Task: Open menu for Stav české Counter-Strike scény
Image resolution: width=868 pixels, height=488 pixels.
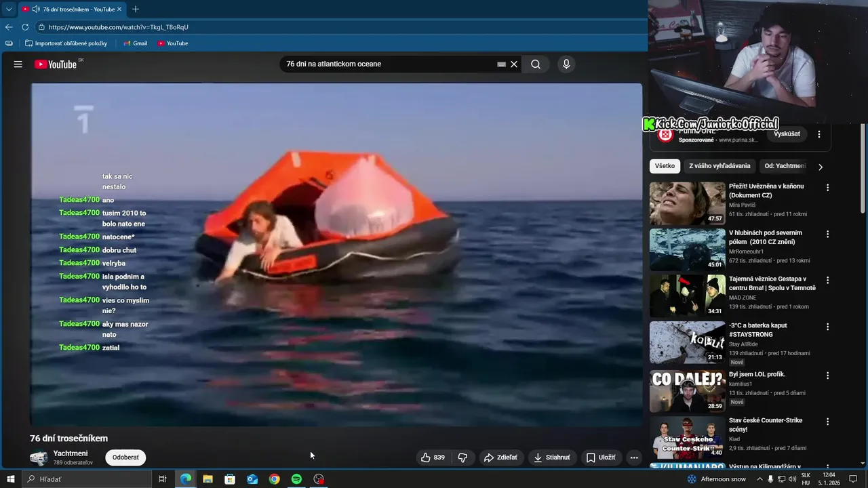Action: click(x=827, y=421)
